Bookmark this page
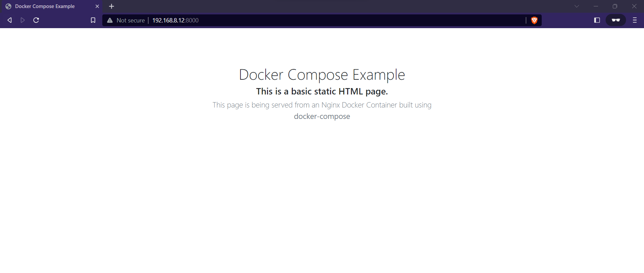 point(93,20)
